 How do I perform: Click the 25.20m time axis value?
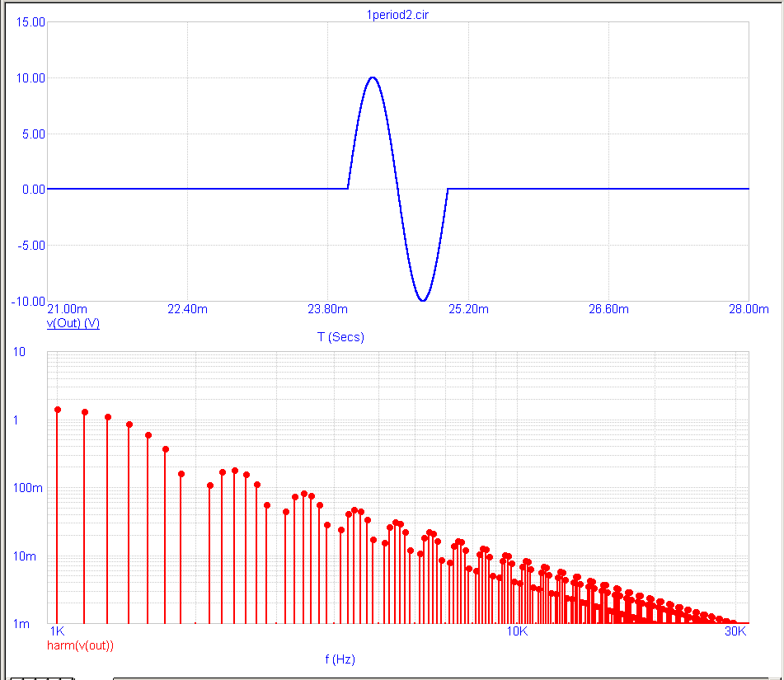point(468,309)
